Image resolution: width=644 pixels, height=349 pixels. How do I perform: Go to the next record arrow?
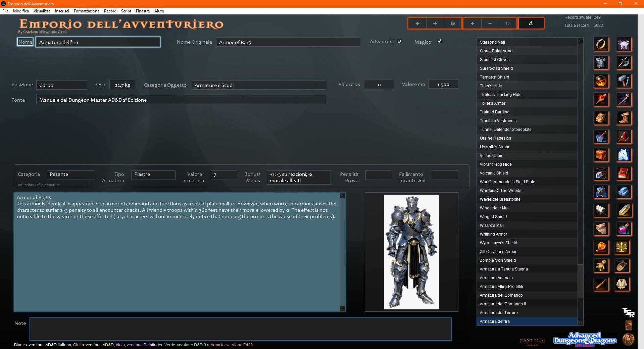435,23
